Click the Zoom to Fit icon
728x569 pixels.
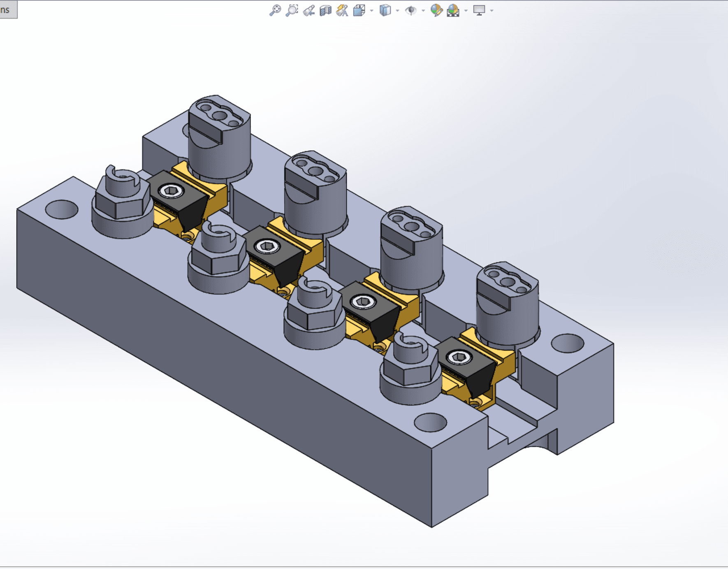[275, 10]
